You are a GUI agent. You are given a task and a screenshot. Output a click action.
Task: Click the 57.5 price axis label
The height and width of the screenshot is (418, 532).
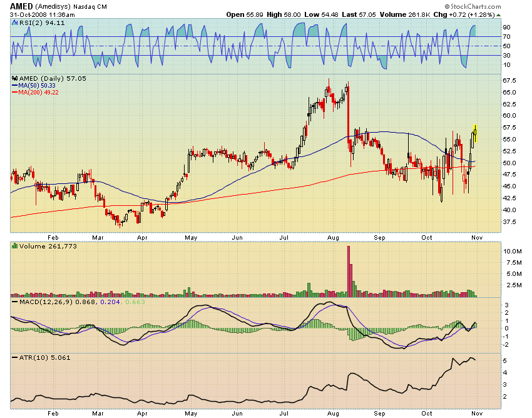509,127
